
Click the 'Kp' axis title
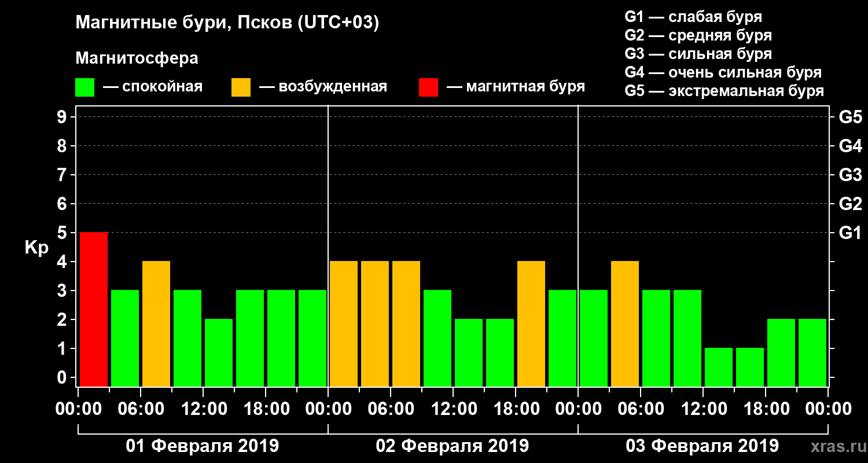coord(36,248)
